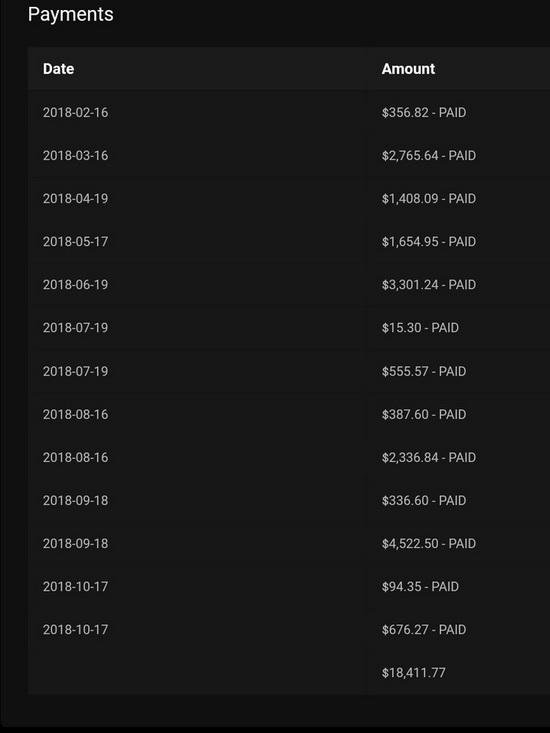Select the 2018-02-16 payment date
Screen dimensions: 550x733
pyautogui.click(x=75, y=113)
